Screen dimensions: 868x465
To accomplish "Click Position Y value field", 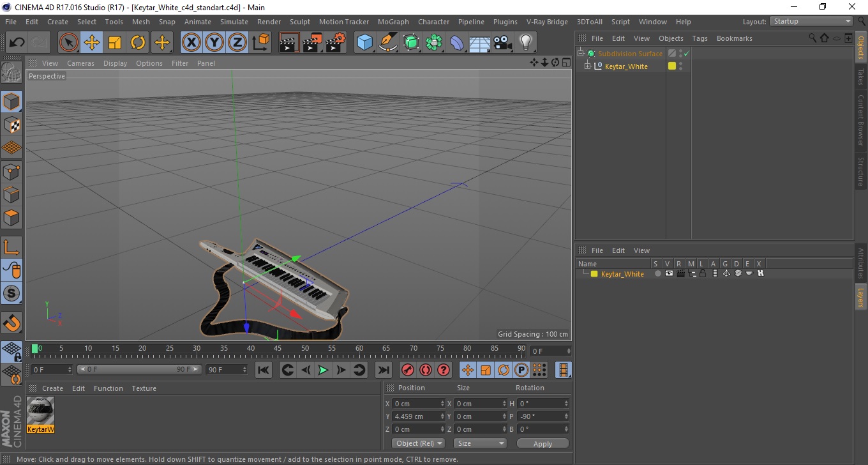I will 419,416.
